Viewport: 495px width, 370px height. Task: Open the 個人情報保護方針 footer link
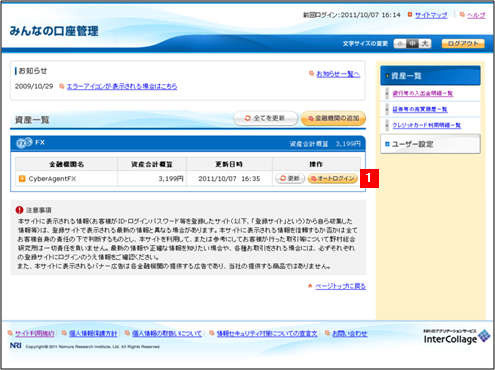(x=93, y=333)
